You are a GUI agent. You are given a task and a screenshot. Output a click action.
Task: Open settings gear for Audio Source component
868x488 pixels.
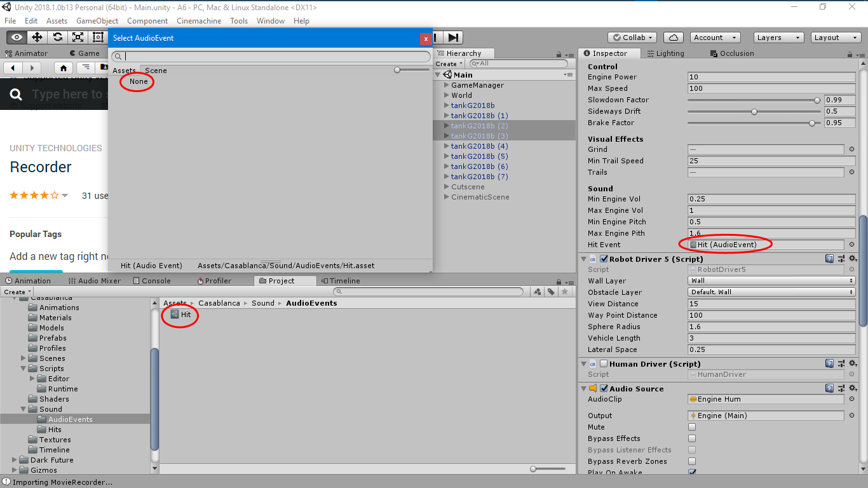click(853, 388)
